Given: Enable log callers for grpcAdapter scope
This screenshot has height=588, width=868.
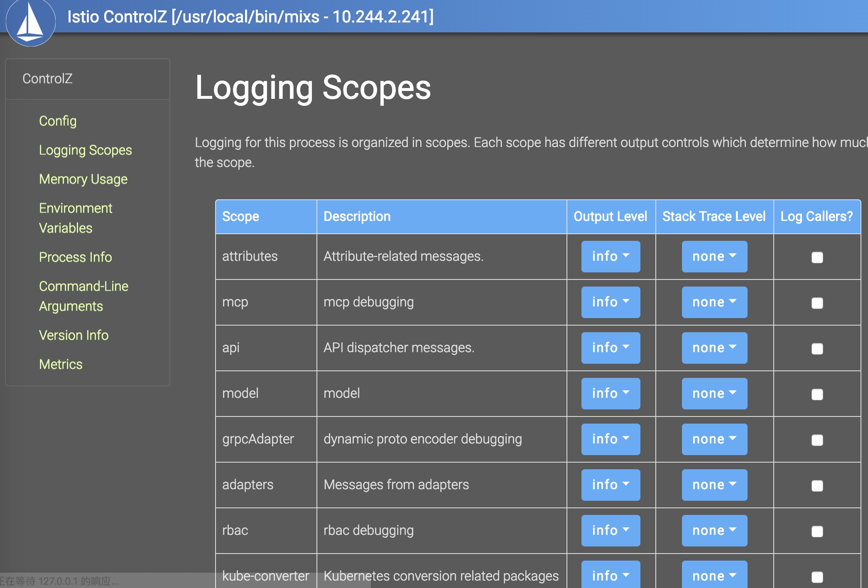Looking at the screenshot, I should coord(817,440).
